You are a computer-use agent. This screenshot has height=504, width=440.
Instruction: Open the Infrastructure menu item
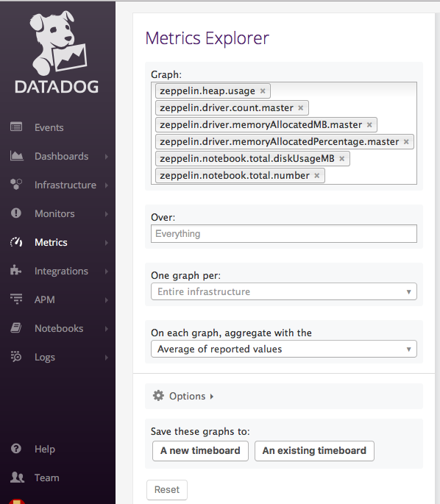pos(65,185)
